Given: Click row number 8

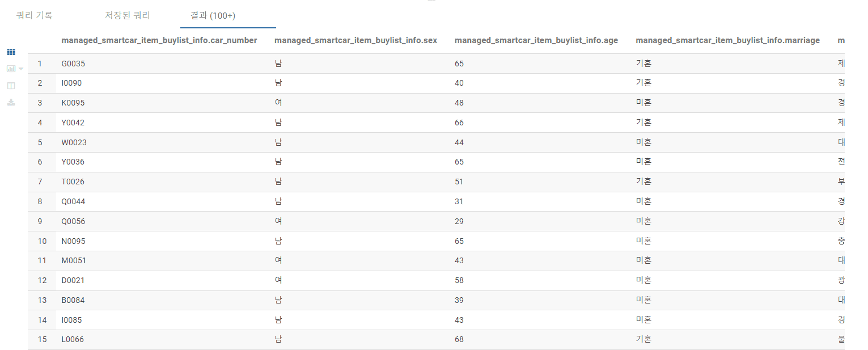Looking at the screenshot, I should [x=40, y=201].
